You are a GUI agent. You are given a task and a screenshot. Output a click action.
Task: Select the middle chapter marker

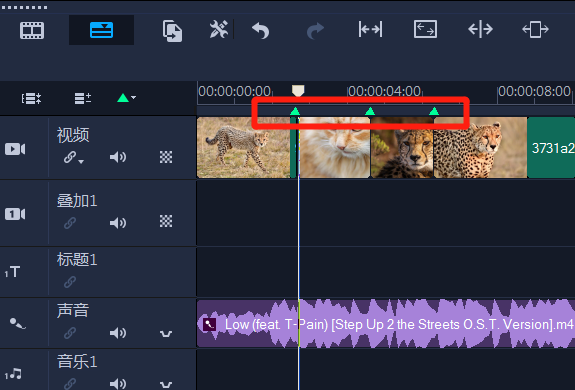(x=370, y=111)
